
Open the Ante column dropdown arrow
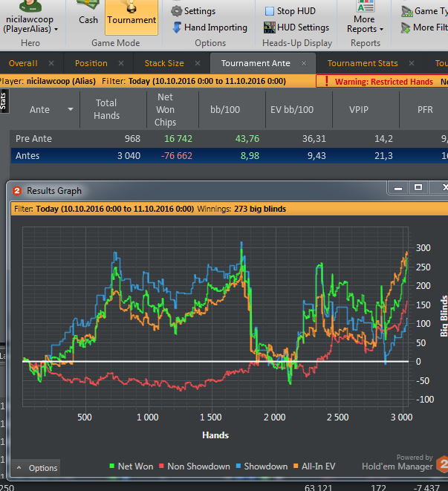(x=71, y=109)
